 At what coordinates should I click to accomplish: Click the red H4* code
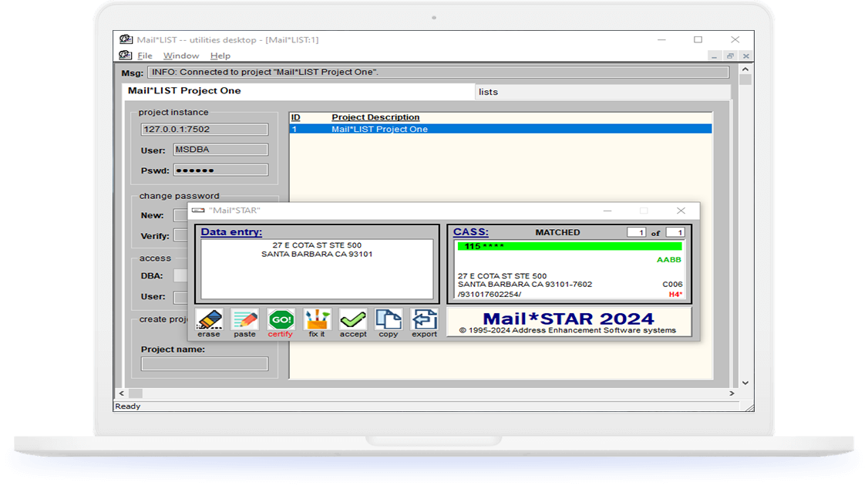tap(675, 294)
